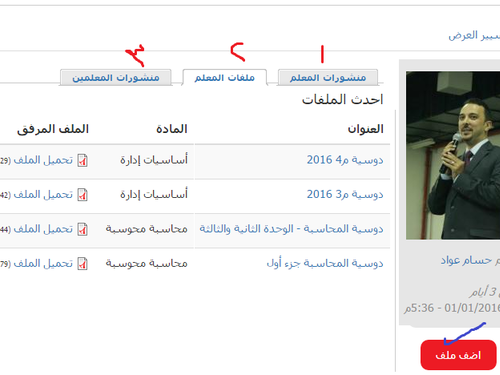
Task: Click the العرض link at top right
Action: pos(463,35)
